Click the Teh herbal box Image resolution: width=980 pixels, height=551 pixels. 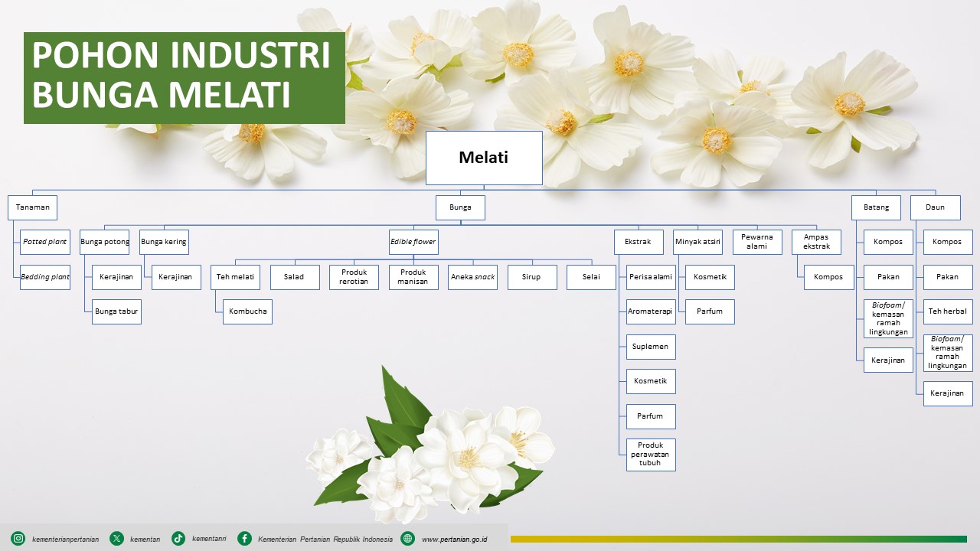pos(948,311)
